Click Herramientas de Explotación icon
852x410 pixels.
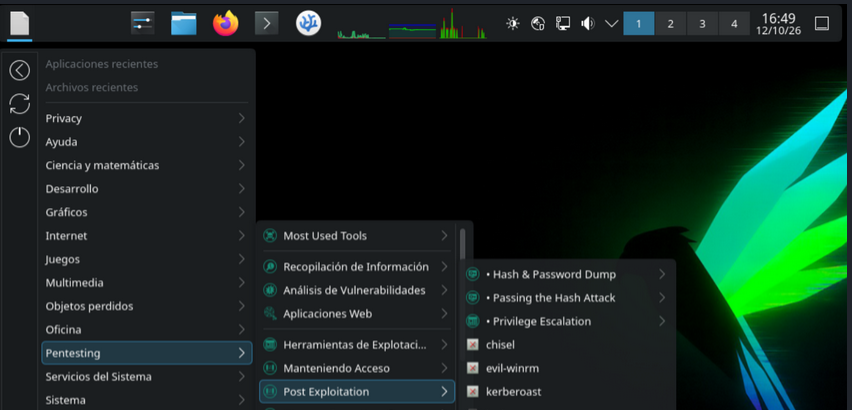(270, 345)
